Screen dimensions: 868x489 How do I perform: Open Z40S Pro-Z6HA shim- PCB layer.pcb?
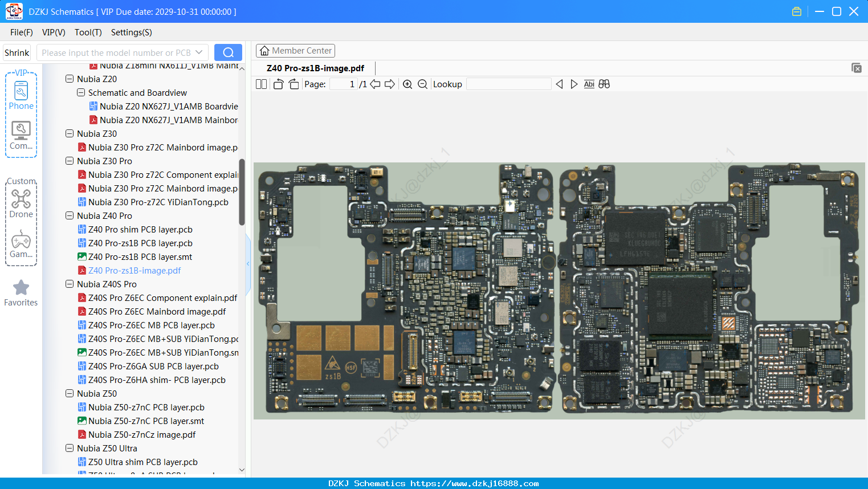pyautogui.click(x=152, y=380)
